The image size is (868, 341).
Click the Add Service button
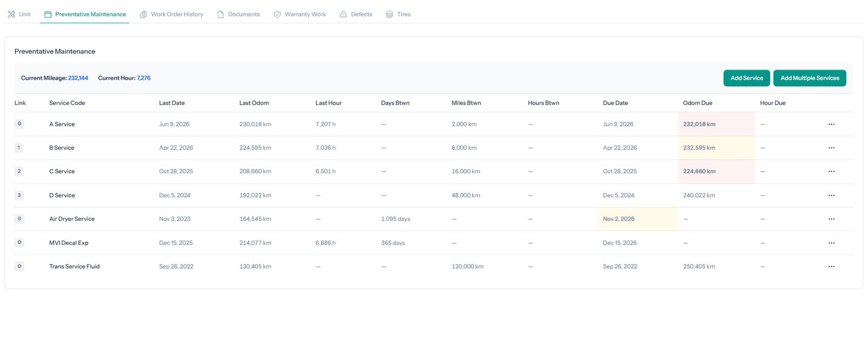pos(746,78)
